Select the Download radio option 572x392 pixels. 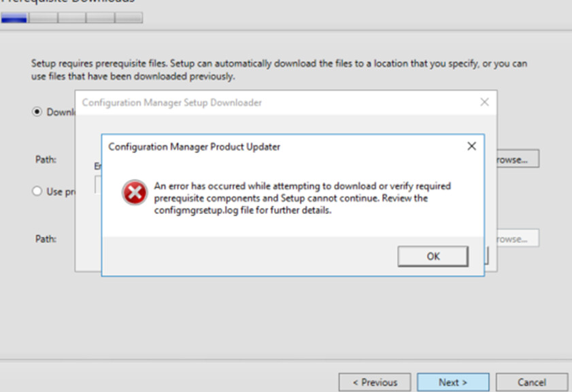(37, 111)
